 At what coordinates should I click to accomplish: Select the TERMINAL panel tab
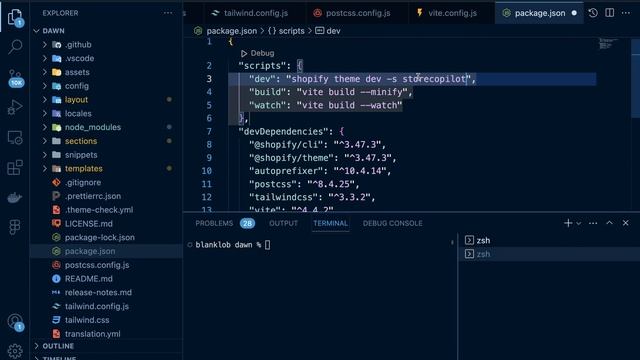[x=331, y=223]
